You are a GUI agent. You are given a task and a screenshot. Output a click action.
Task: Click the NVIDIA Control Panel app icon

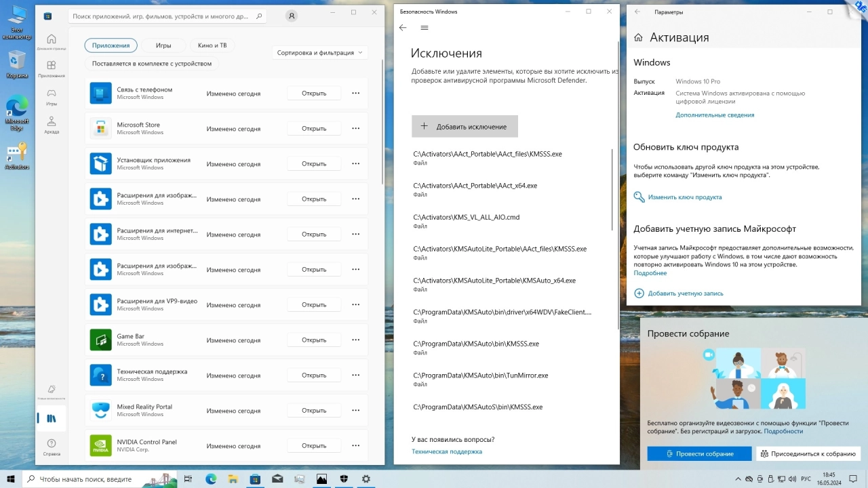[100, 445]
